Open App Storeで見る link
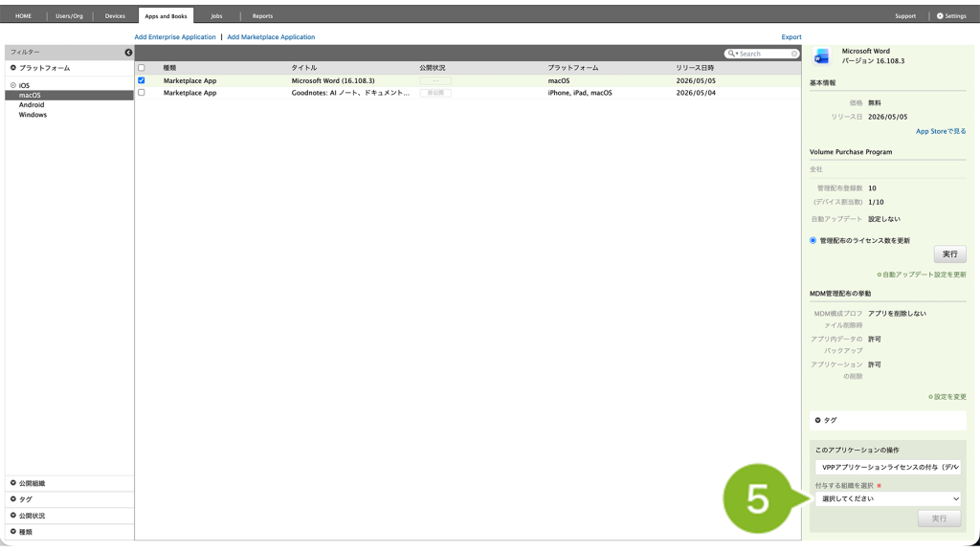980x551 pixels. click(x=941, y=132)
